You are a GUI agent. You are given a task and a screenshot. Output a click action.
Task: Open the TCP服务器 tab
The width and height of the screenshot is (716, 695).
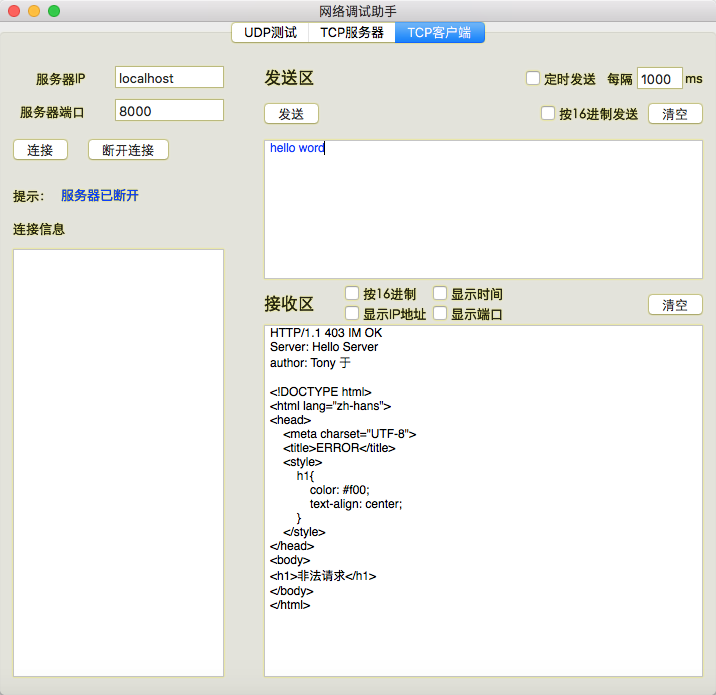pyautogui.click(x=351, y=32)
